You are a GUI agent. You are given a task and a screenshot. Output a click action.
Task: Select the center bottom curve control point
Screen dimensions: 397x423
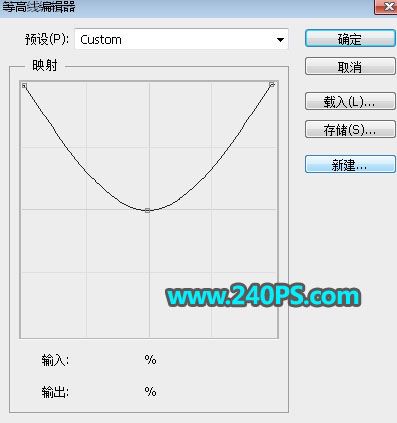pos(147,210)
